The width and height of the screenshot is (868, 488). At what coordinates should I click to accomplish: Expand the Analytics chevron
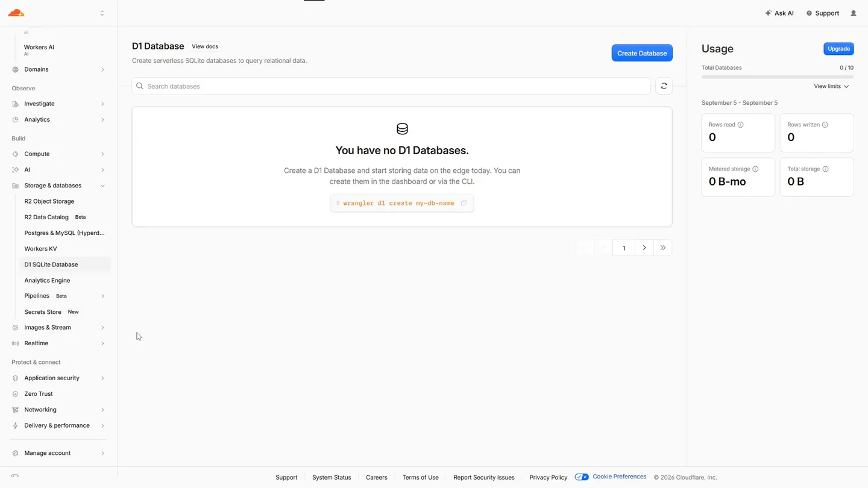(102, 120)
